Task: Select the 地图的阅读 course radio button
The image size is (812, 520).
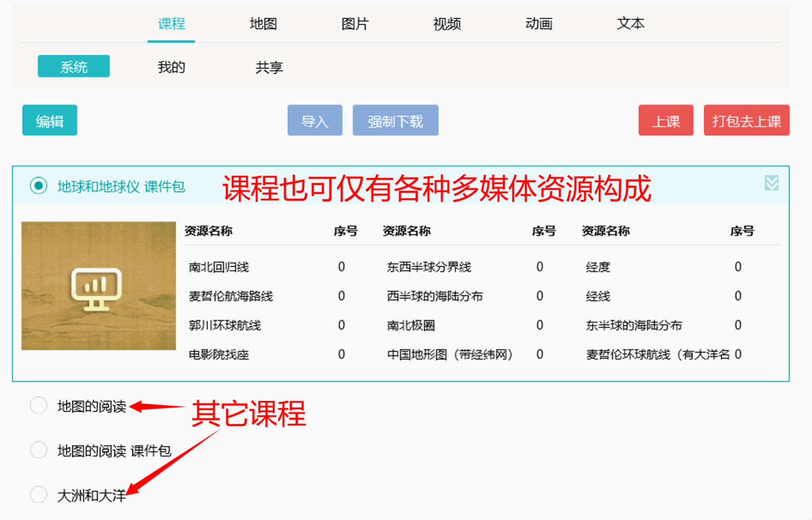Action: tap(38, 406)
